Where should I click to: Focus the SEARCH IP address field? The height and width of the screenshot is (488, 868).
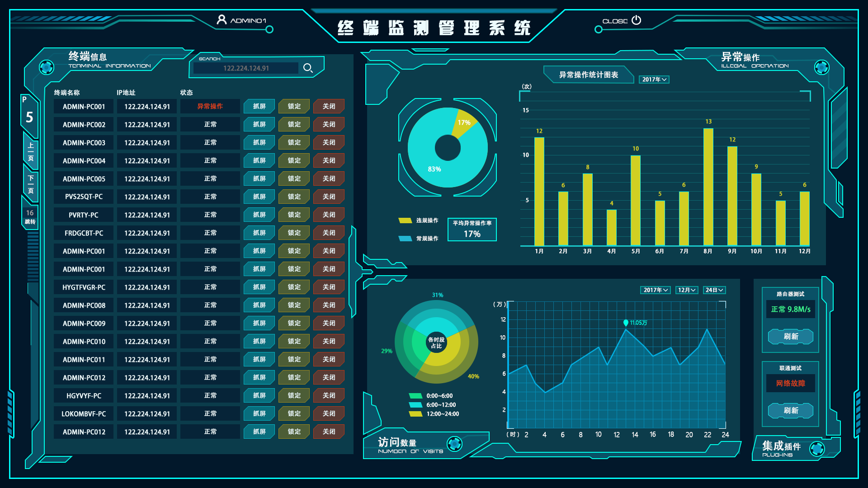246,68
